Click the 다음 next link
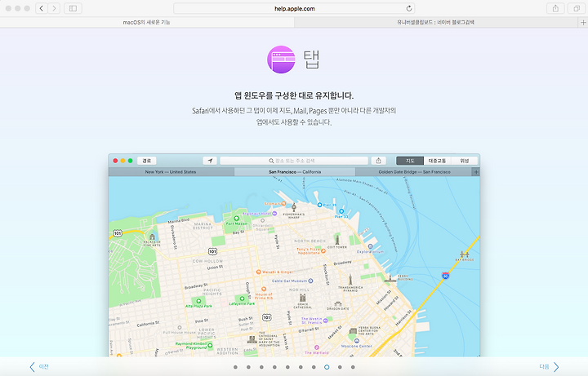The image size is (588, 376). [549, 367]
